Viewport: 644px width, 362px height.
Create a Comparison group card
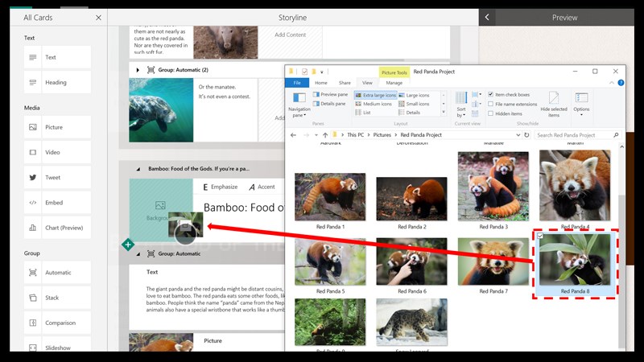57,323
